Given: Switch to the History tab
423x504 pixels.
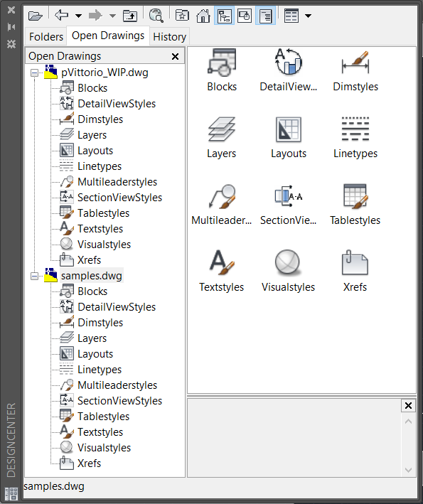Looking at the screenshot, I should coord(169,37).
